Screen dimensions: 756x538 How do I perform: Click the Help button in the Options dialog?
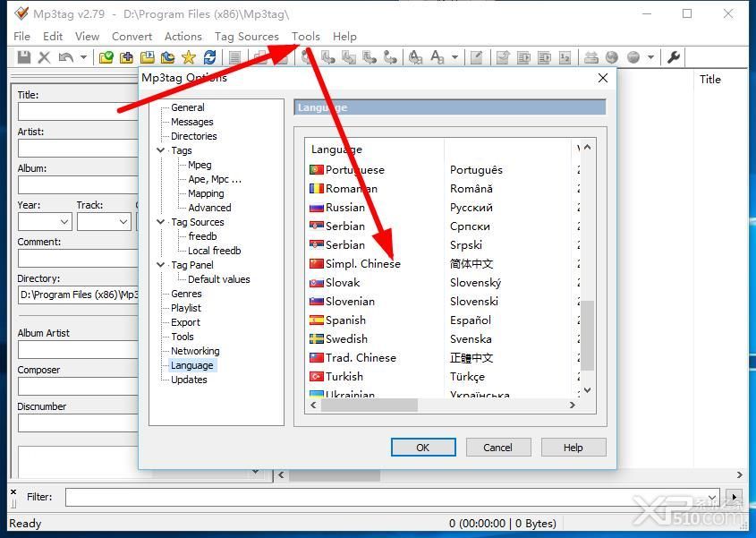coord(573,448)
